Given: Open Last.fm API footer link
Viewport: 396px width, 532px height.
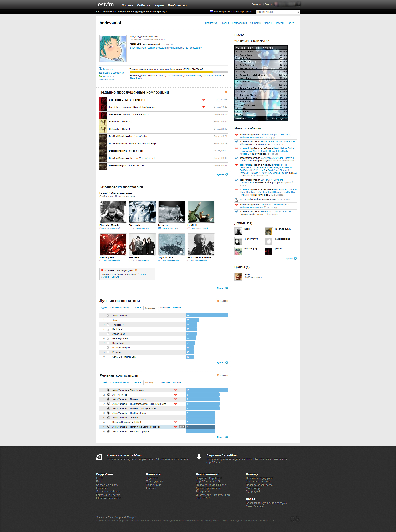Looking at the screenshot, I should (x=203, y=498).
